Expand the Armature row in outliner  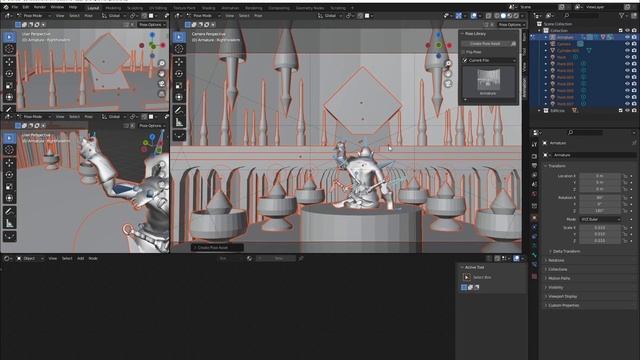point(546,37)
